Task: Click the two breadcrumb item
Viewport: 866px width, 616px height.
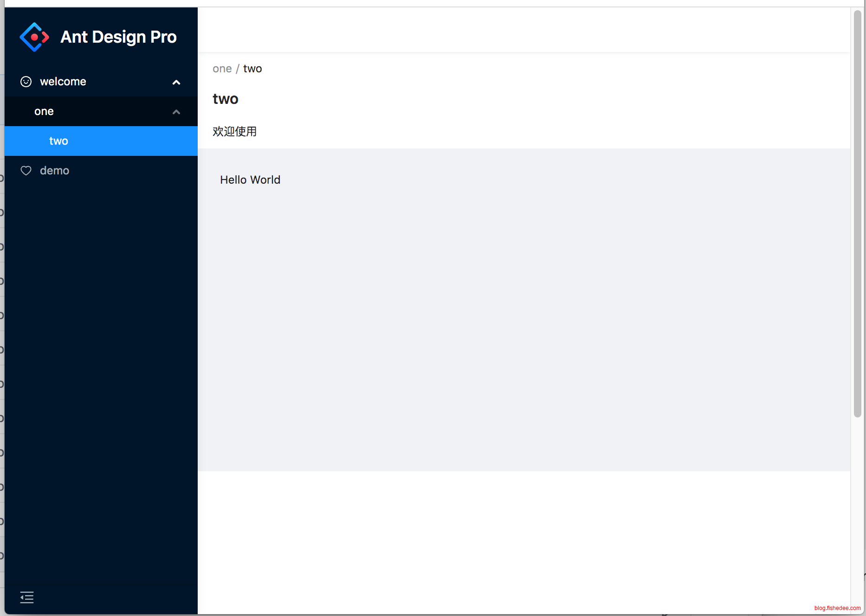Action: [252, 69]
